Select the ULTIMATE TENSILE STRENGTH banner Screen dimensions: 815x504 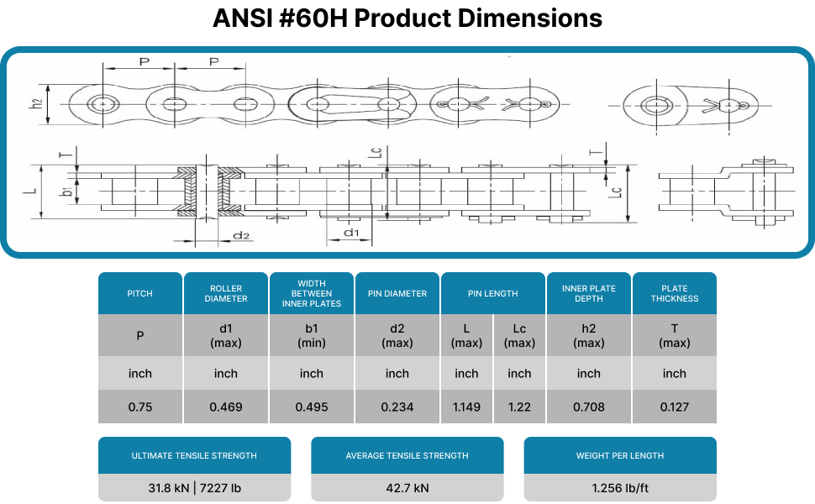coord(195,454)
